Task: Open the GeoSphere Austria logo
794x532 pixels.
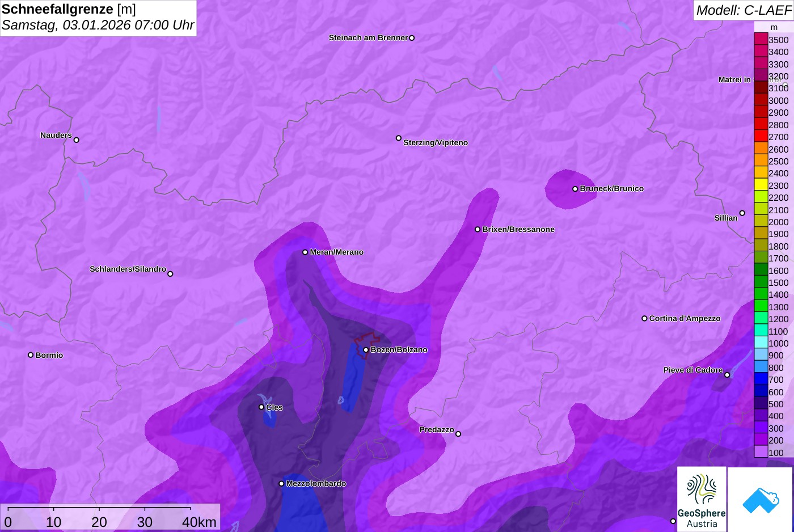Action: (702, 499)
